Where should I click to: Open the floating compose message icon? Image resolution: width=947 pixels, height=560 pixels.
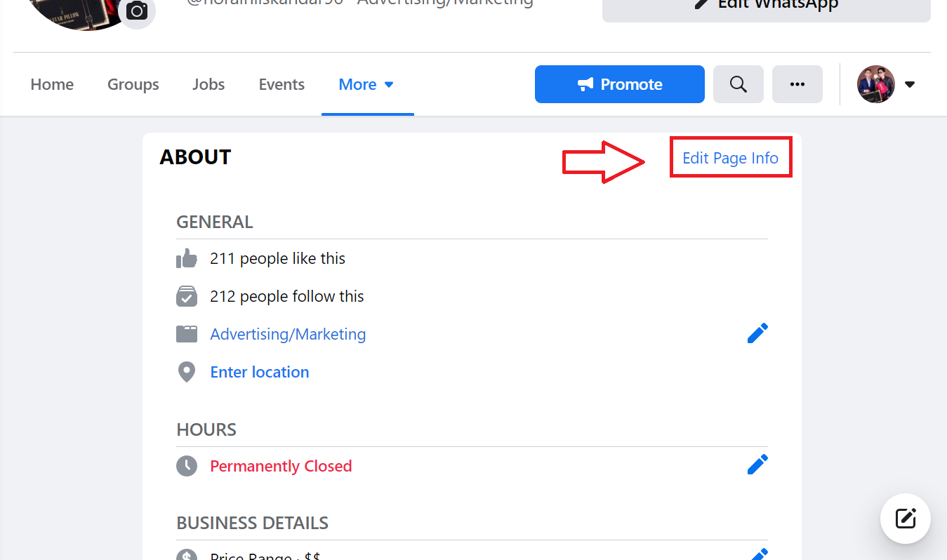pos(905,519)
